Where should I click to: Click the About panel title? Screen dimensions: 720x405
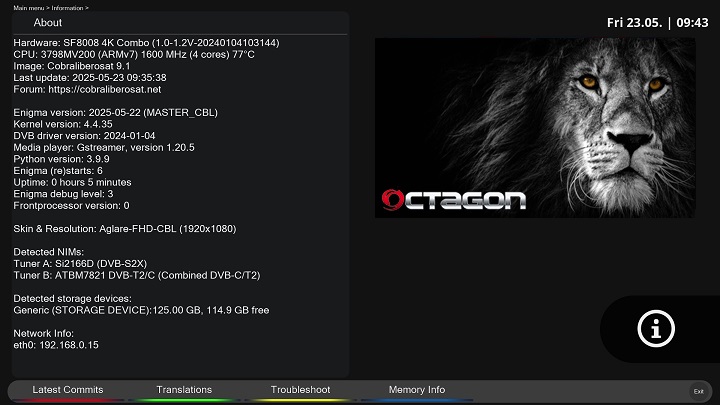pyautogui.click(x=48, y=22)
